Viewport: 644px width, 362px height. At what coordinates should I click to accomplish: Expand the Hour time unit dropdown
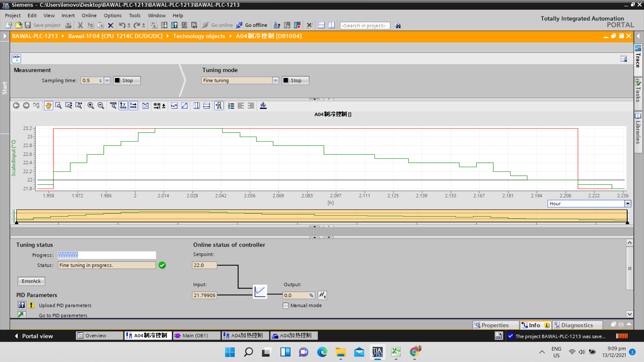point(628,204)
